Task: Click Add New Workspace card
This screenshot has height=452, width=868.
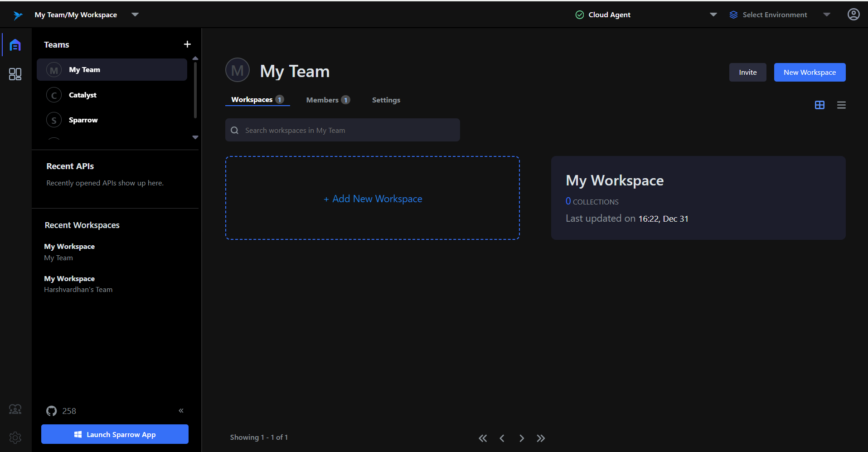Action: click(373, 198)
